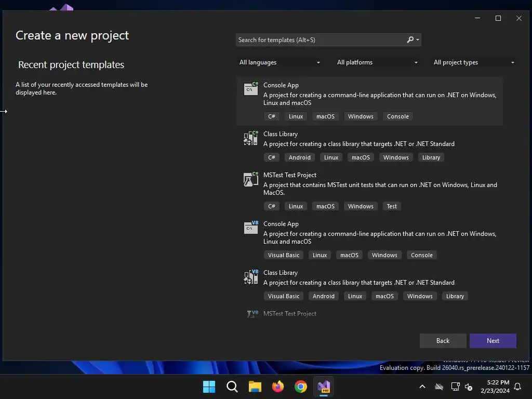
Task: Click the Library tag under VB Class Library
Action: 455,296
